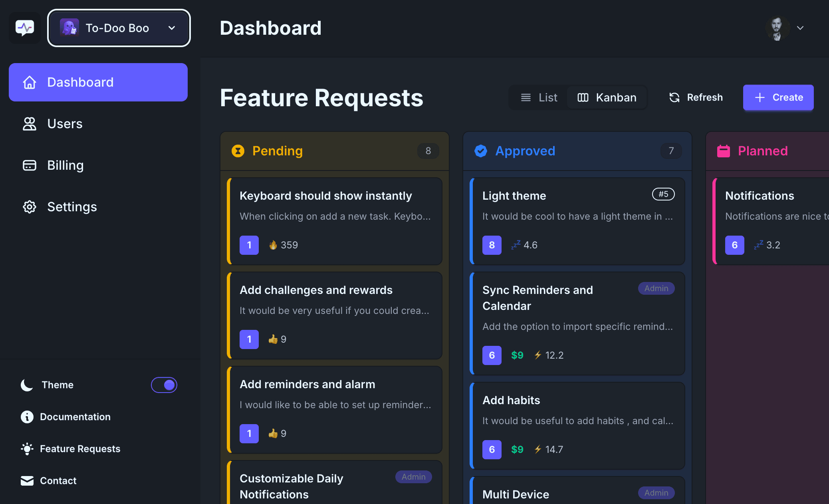Select the Dashboard home icon in sidebar
The height and width of the screenshot is (504, 829).
point(29,82)
